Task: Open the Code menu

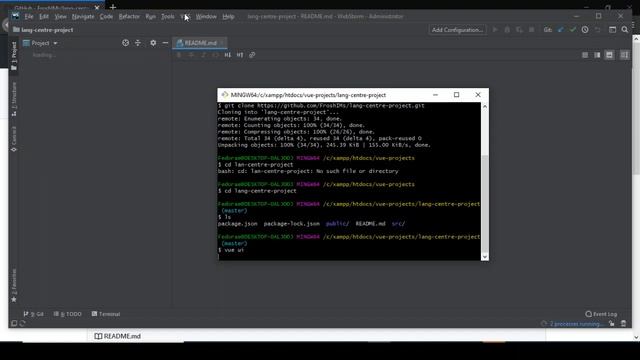Action: 106,17
